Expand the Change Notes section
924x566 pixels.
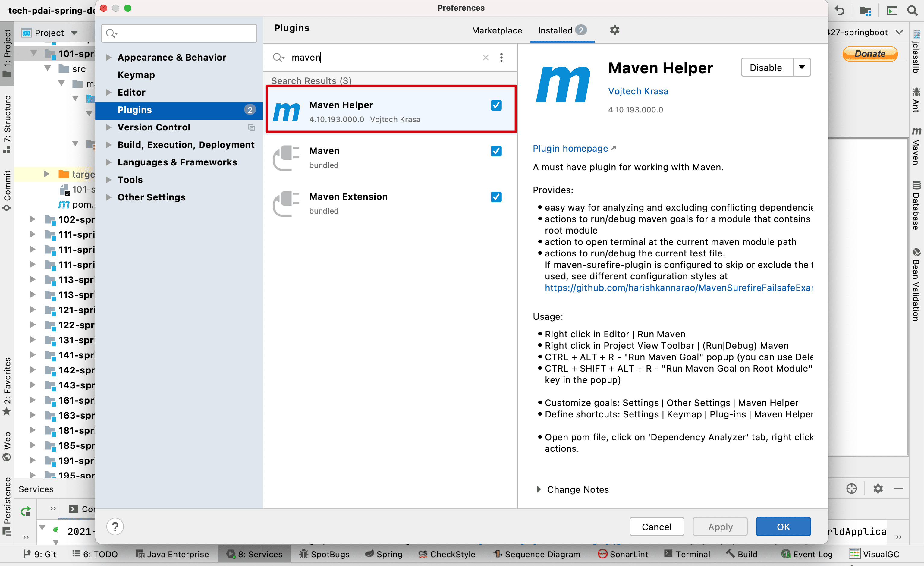click(x=539, y=489)
